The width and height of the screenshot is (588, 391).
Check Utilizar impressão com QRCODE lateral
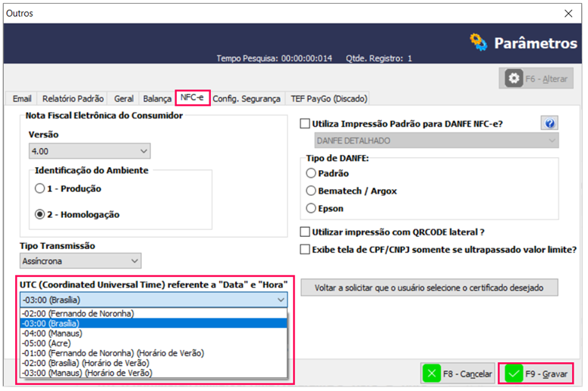(306, 232)
